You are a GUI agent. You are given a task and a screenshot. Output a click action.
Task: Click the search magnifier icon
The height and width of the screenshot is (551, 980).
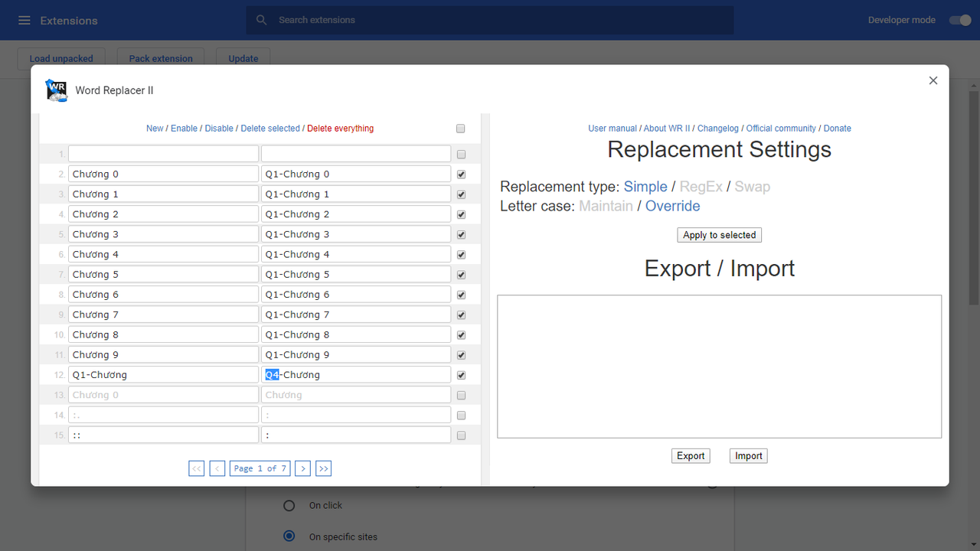click(x=262, y=20)
